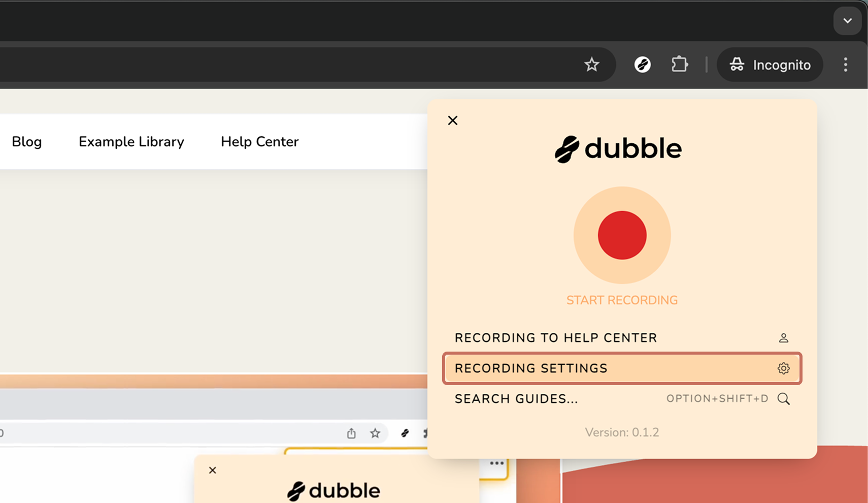Open the Extensions puzzle-piece menu

(680, 65)
